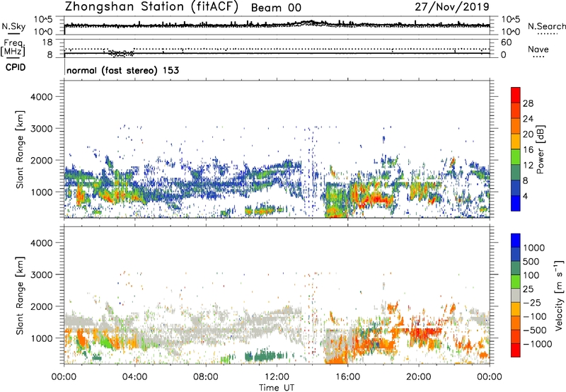Click 'normal (fast stereo) 153' text
This screenshot has height=392, width=566.
coord(122,70)
